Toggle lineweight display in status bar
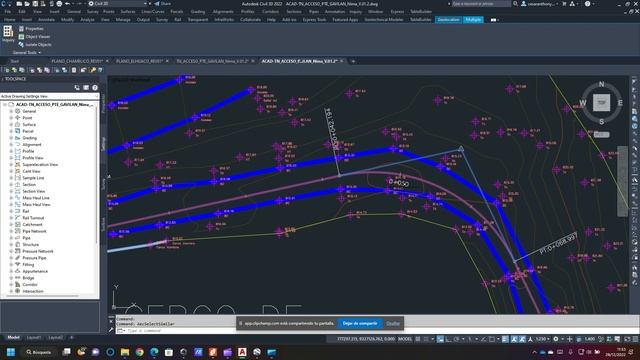640x360 pixels. [505, 339]
